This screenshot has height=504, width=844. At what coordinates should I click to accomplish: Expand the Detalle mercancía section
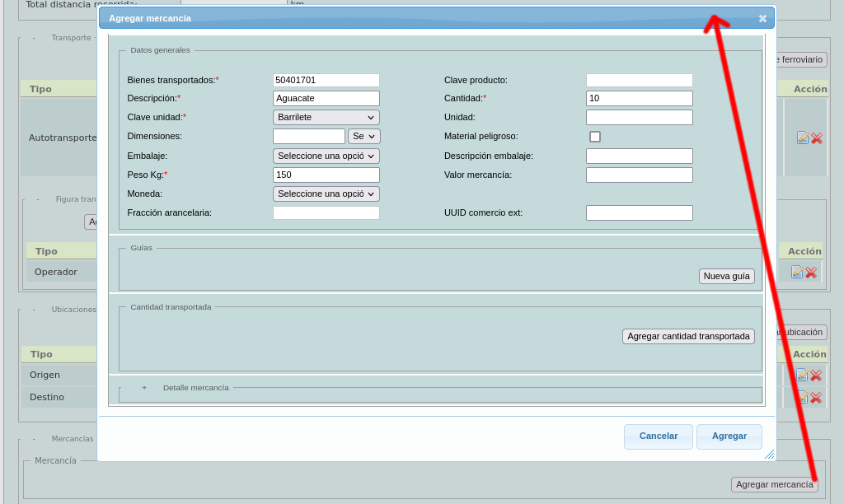tap(144, 387)
